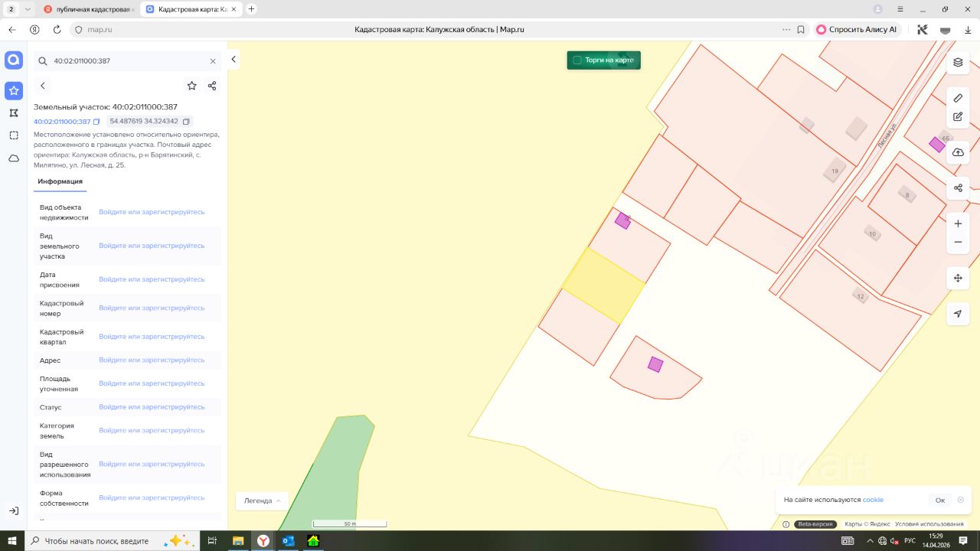The image size is (980, 551).
Task: Add parcel 40:02:011000:387 to favorites
Action: (192, 86)
